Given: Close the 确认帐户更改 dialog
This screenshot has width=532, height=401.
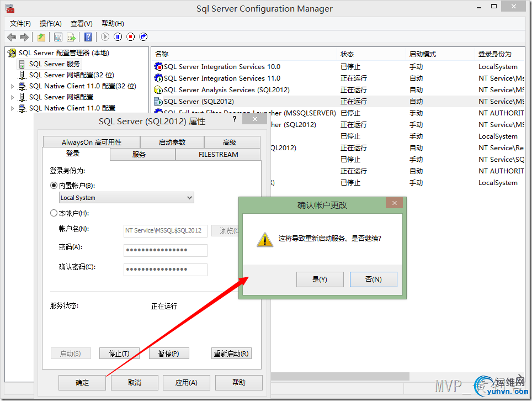Looking at the screenshot, I should coord(394,203).
